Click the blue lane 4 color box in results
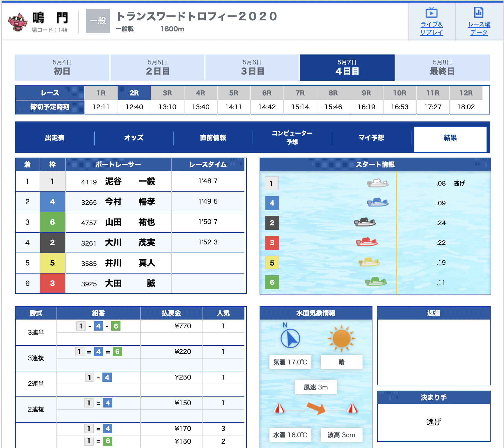This screenshot has height=448, width=504. tap(52, 202)
